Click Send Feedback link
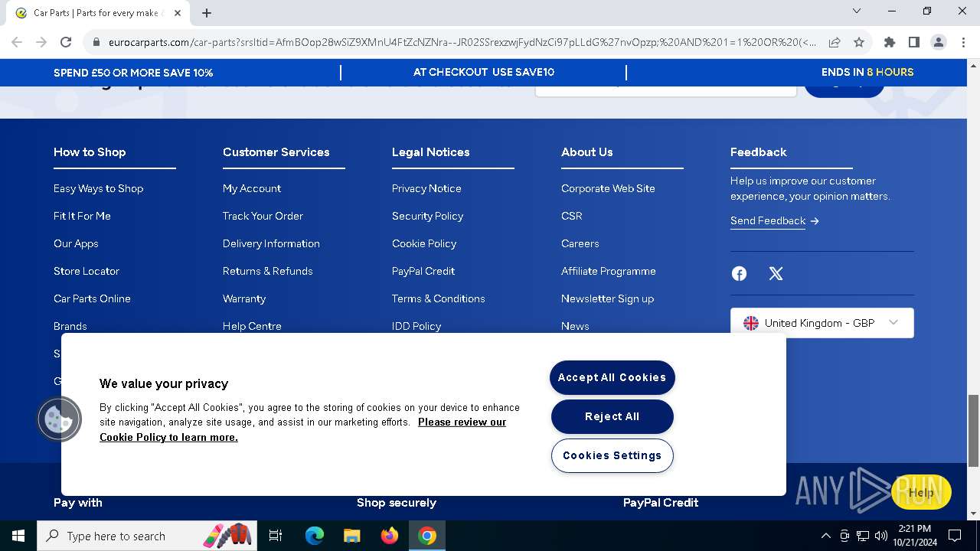Viewport: 980px width, 551px height. click(767, 220)
